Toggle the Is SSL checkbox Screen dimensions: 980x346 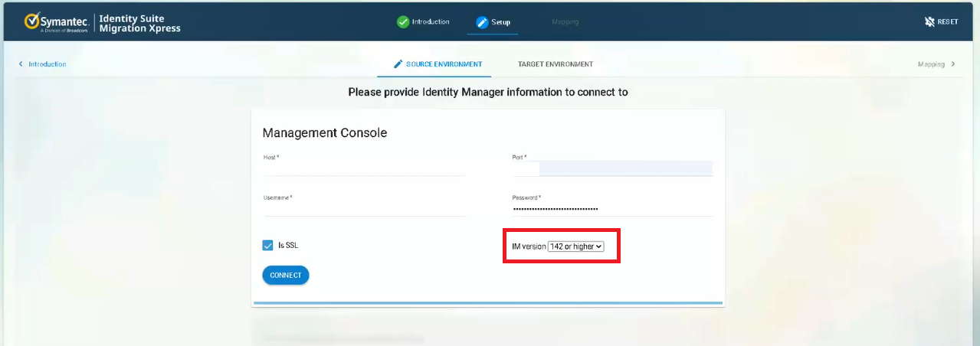click(x=267, y=246)
